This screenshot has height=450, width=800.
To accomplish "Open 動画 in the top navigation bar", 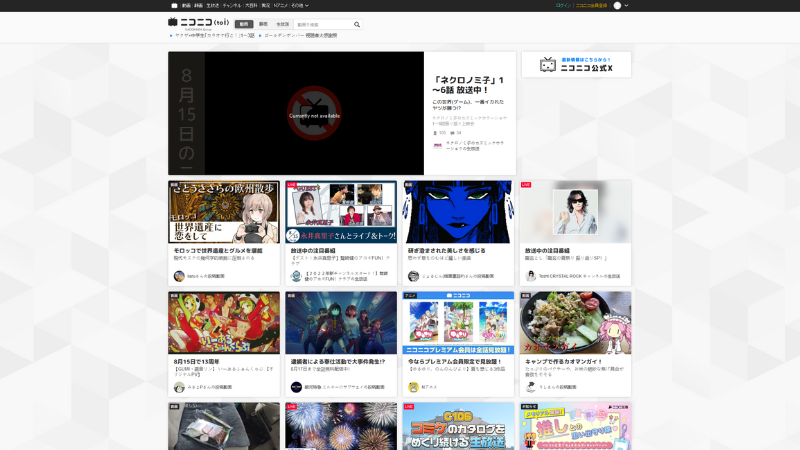I will click(186, 6).
